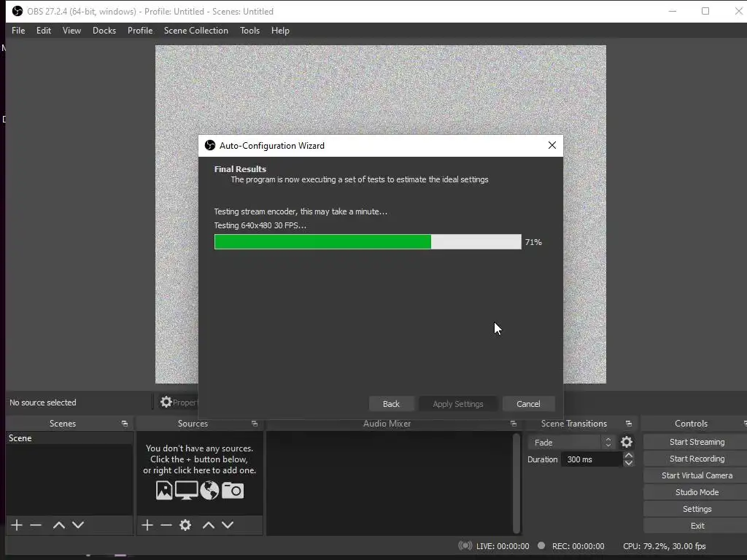
Task: Open transition properties gear icon
Action: [627, 443]
